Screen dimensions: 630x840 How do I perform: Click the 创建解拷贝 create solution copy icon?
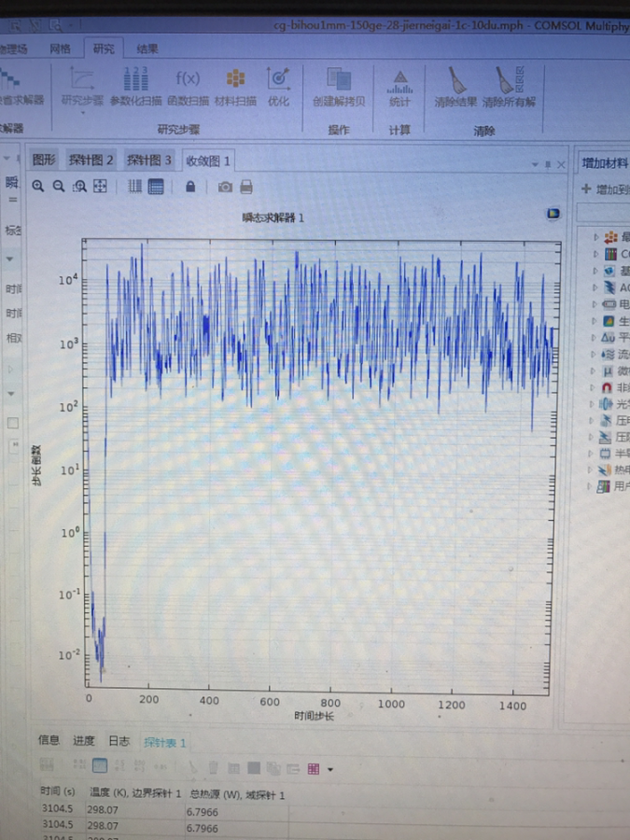[x=339, y=78]
